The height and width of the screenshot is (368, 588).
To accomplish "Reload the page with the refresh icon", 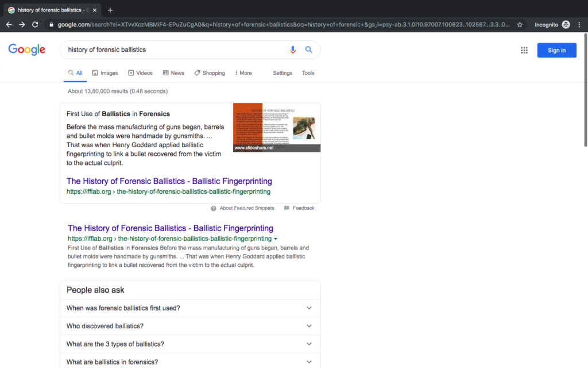I will pyautogui.click(x=35, y=24).
